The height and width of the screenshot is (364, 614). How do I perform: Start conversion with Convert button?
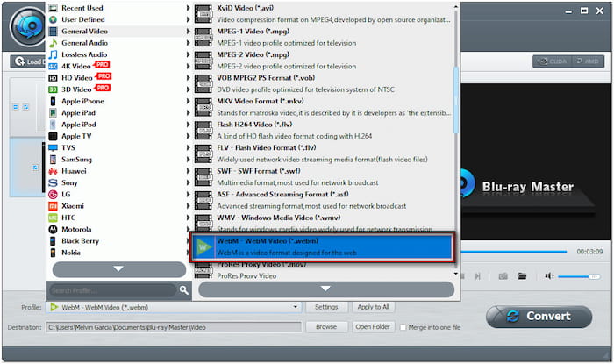click(539, 317)
